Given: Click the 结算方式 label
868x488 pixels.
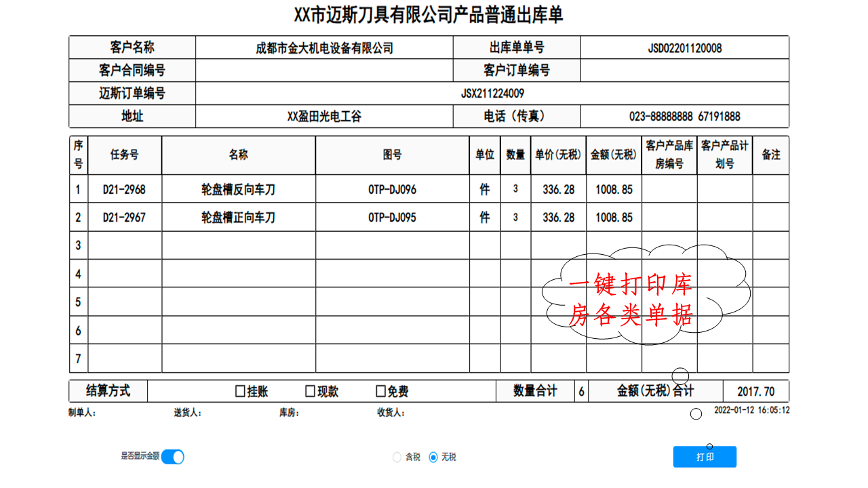Looking at the screenshot, I should tap(108, 391).
